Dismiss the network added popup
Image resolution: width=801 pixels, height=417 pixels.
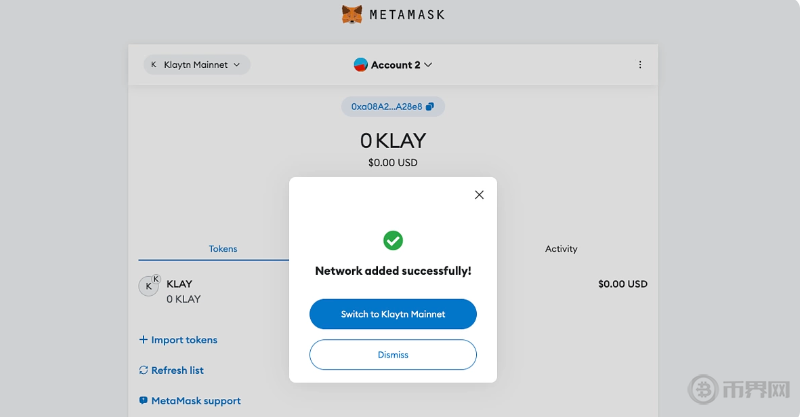pos(393,355)
